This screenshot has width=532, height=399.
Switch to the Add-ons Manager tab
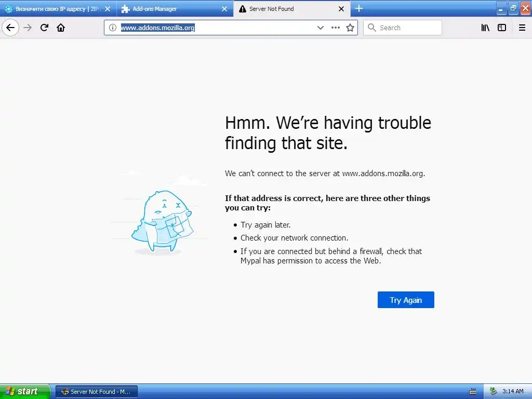(x=175, y=9)
